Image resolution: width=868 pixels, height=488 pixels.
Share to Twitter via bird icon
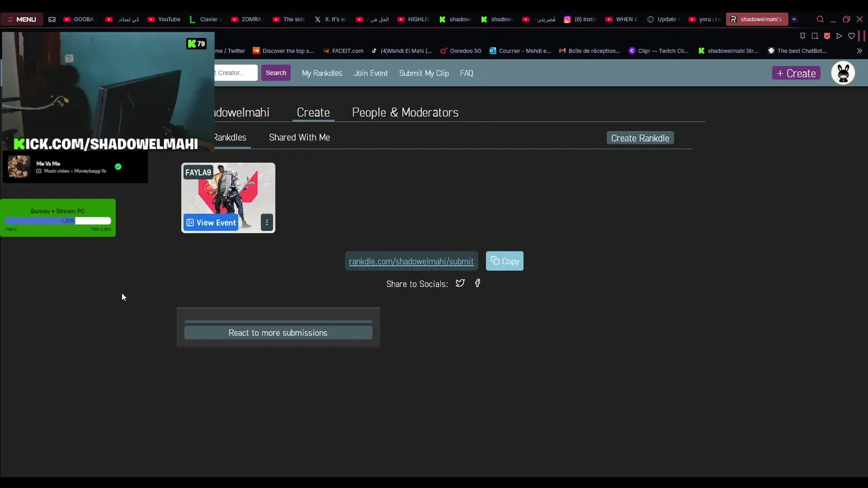(x=460, y=283)
